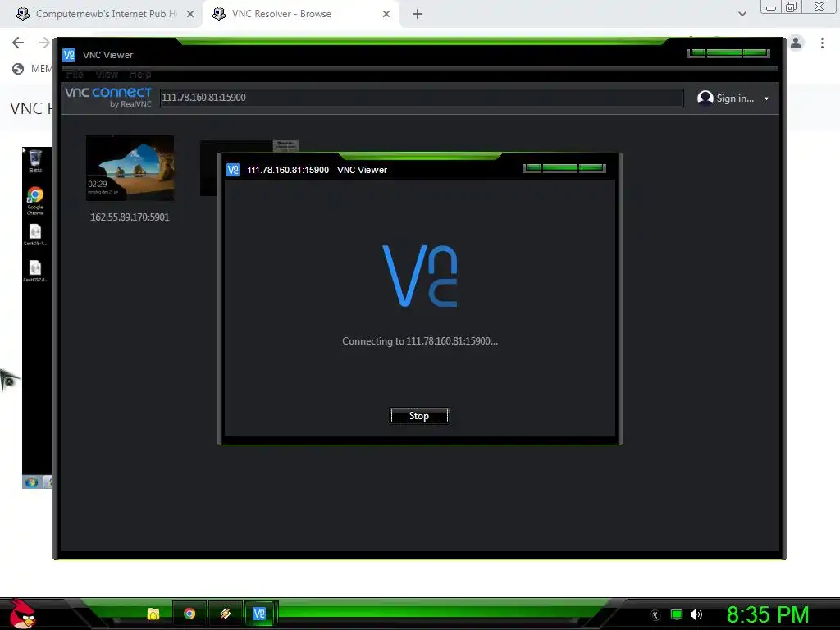Screen dimensions: 840x630
Task: Open the browser tab search chevron
Action: click(x=742, y=14)
